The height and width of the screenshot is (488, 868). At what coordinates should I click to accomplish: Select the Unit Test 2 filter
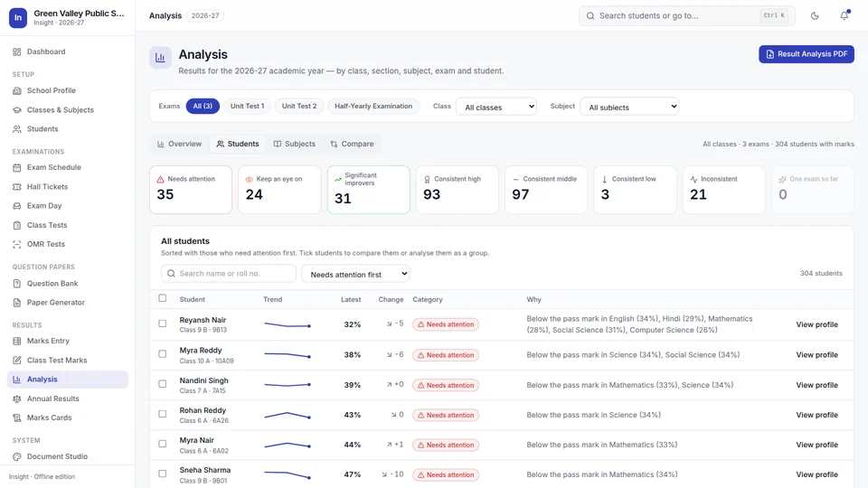299,107
